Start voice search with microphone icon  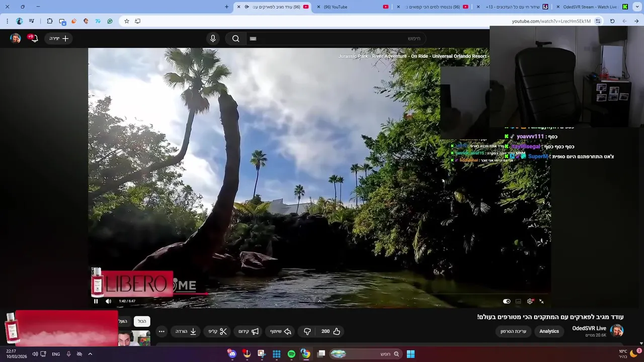[213, 38]
